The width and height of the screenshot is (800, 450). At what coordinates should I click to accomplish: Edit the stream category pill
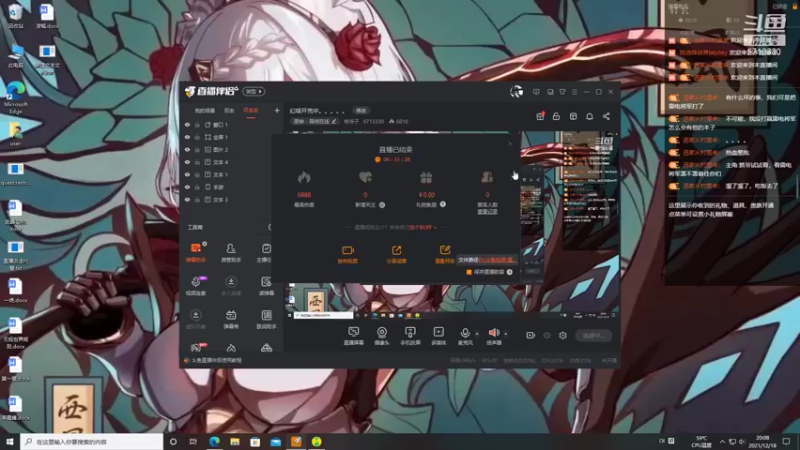coord(314,121)
